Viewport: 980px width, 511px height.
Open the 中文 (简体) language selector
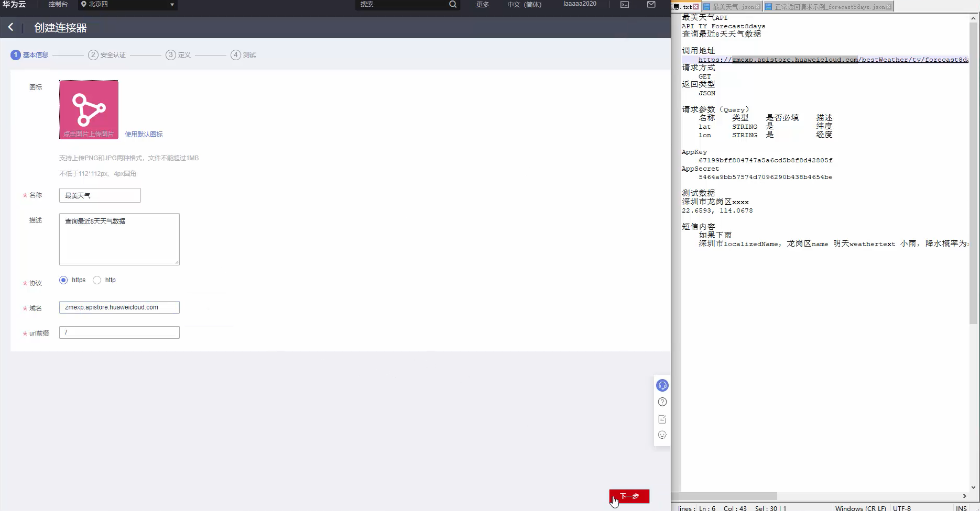[524, 4]
